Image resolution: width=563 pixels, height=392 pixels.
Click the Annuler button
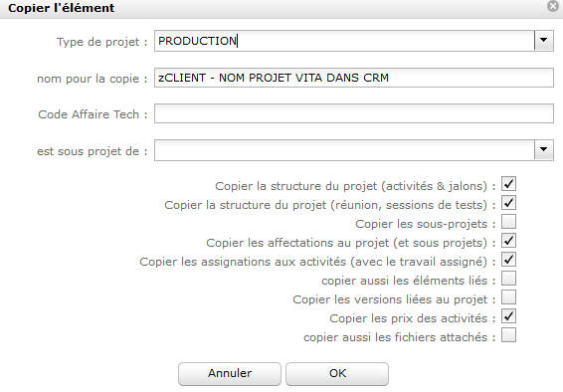(x=230, y=373)
